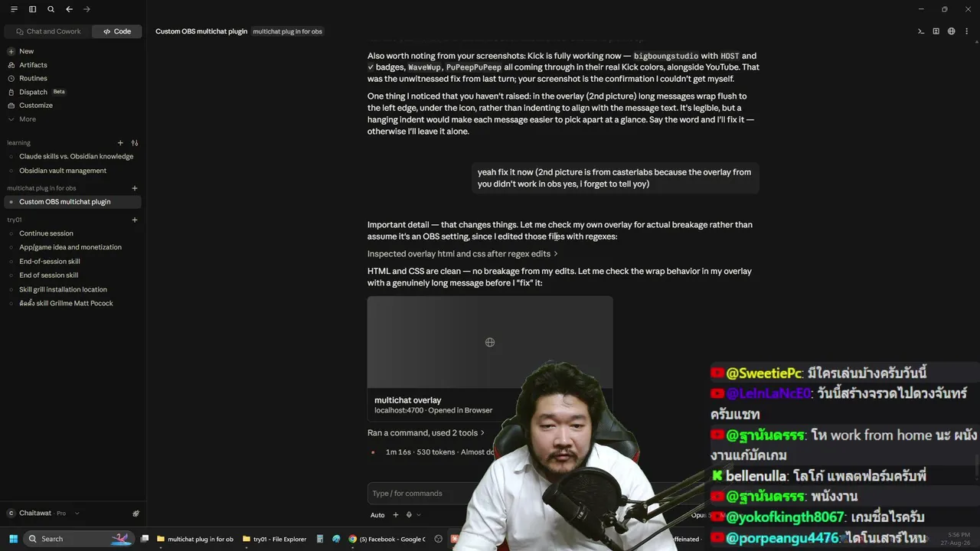Switch to the Chat and Cowork tab
Screen dimensions: 980x551
(x=48, y=31)
